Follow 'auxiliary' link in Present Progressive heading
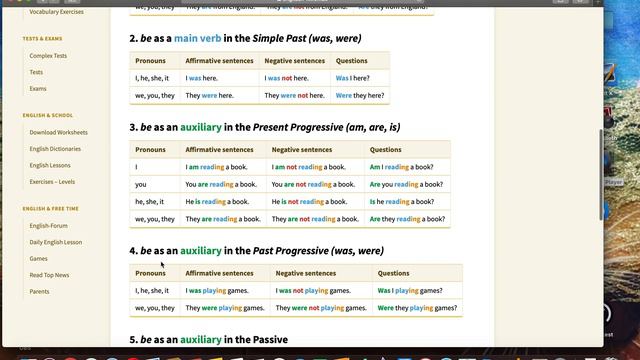This screenshot has width=640, height=360. click(201, 127)
